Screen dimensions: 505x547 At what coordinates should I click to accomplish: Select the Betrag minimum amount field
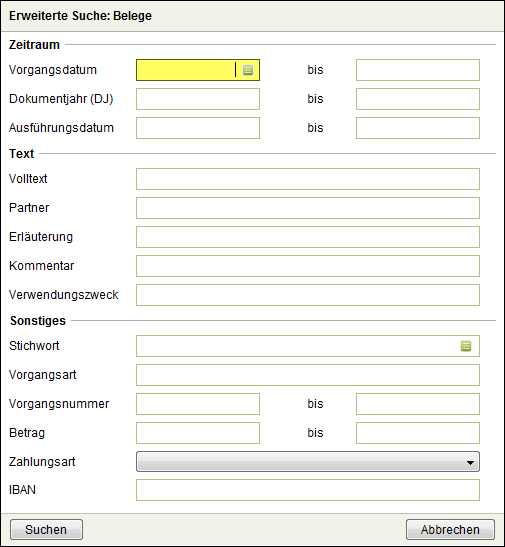198,433
